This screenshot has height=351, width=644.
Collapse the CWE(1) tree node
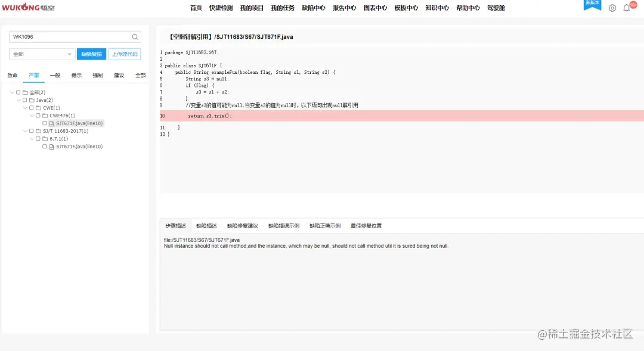click(x=25, y=108)
